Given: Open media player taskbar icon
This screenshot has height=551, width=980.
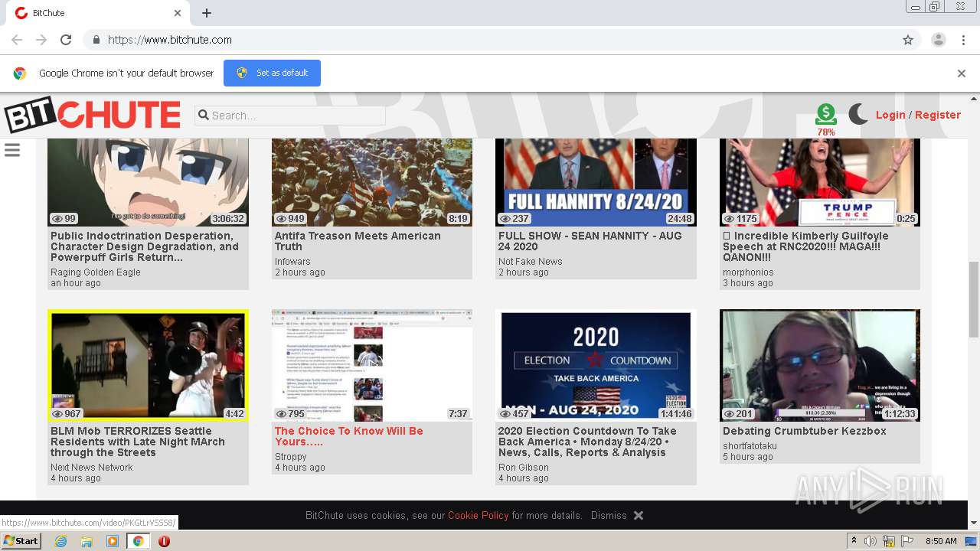Looking at the screenshot, I should [x=113, y=541].
